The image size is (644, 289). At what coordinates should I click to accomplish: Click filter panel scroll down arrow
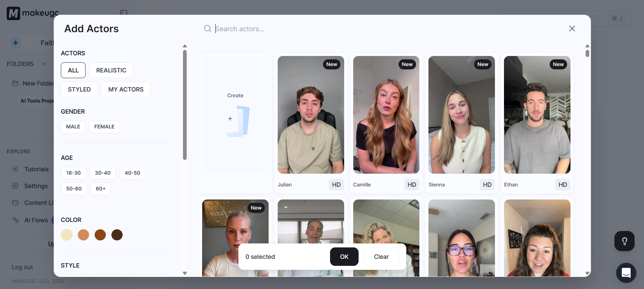pyautogui.click(x=185, y=273)
